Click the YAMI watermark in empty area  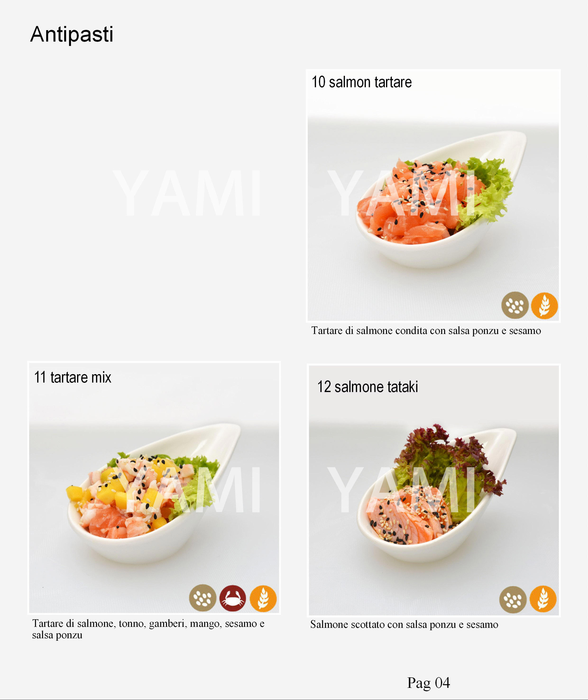[x=187, y=193]
